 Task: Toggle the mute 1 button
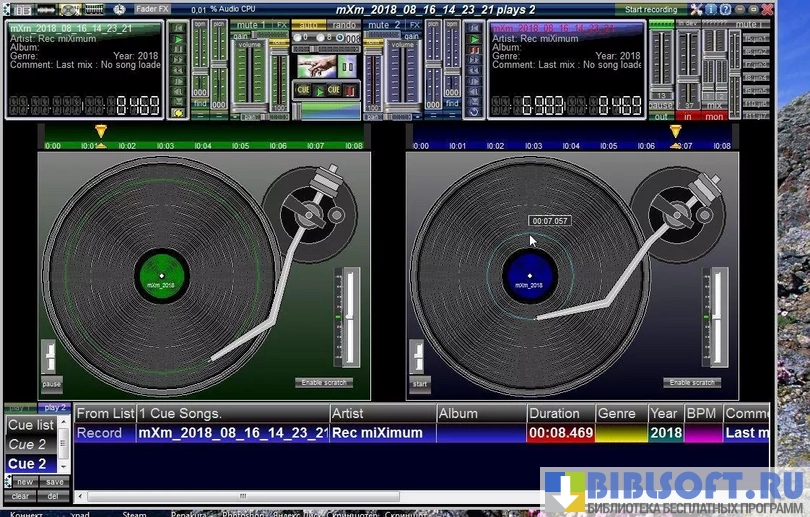pyautogui.click(x=251, y=24)
